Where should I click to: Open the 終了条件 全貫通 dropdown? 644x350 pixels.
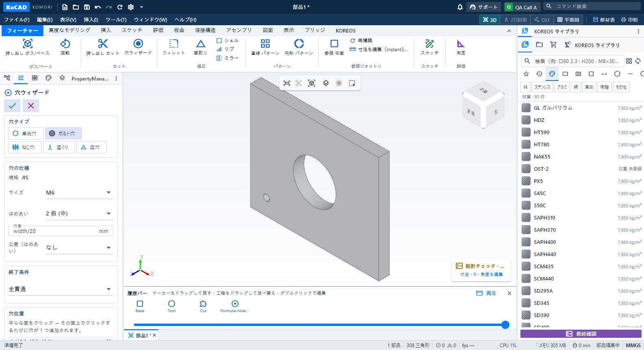coord(60,289)
